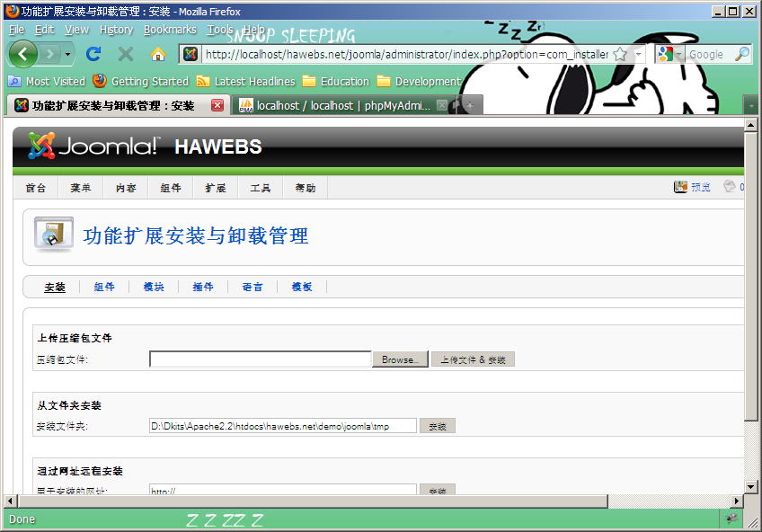The image size is (762, 532).
Task: Open the list all tabs dropdown
Action: click(x=751, y=105)
